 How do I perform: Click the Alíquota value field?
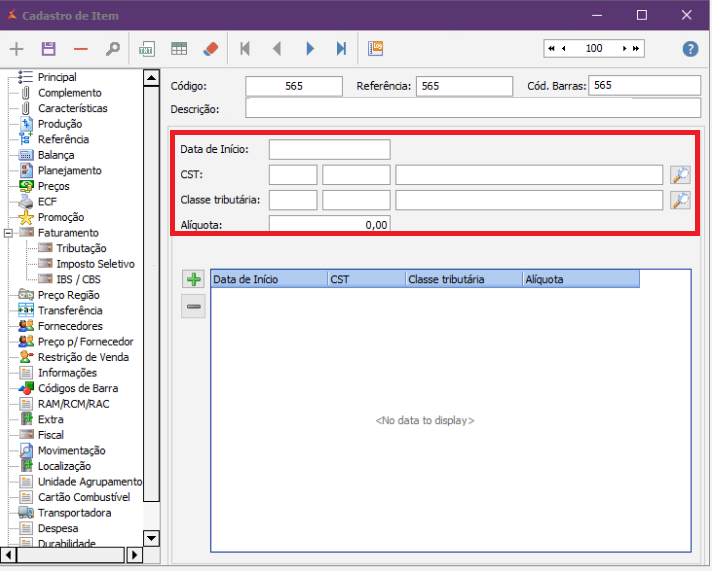point(329,224)
